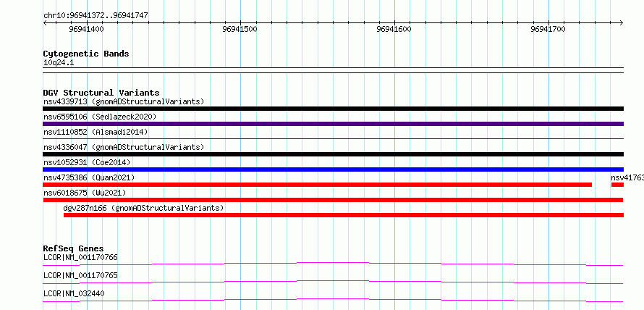Click the thin purple line of nsv1110852

point(333,139)
